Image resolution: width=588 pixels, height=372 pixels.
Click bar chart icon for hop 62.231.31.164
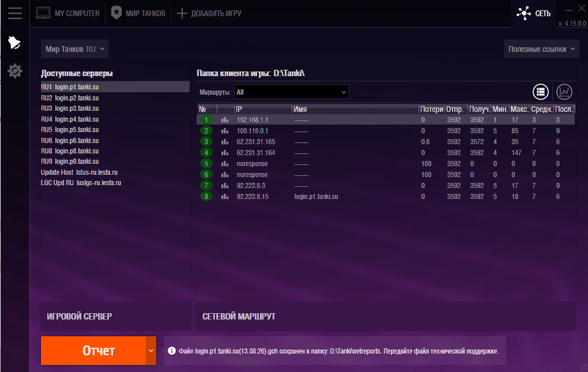click(x=225, y=153)
